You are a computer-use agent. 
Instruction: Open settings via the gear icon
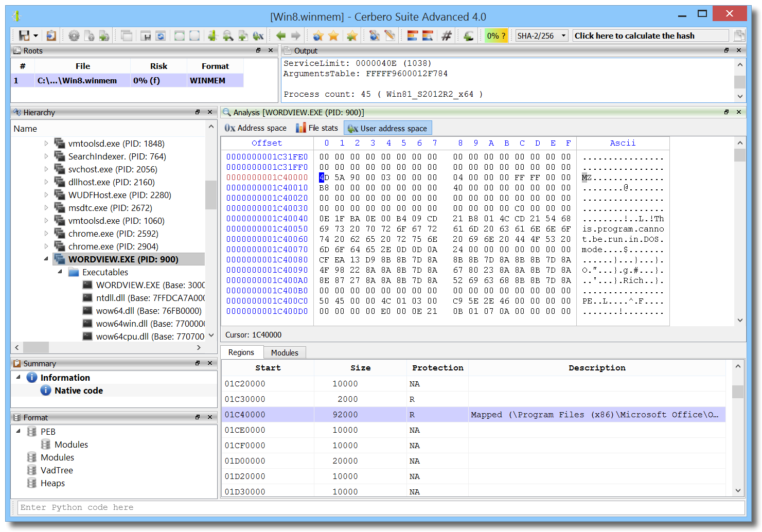(x=74, y=36)
